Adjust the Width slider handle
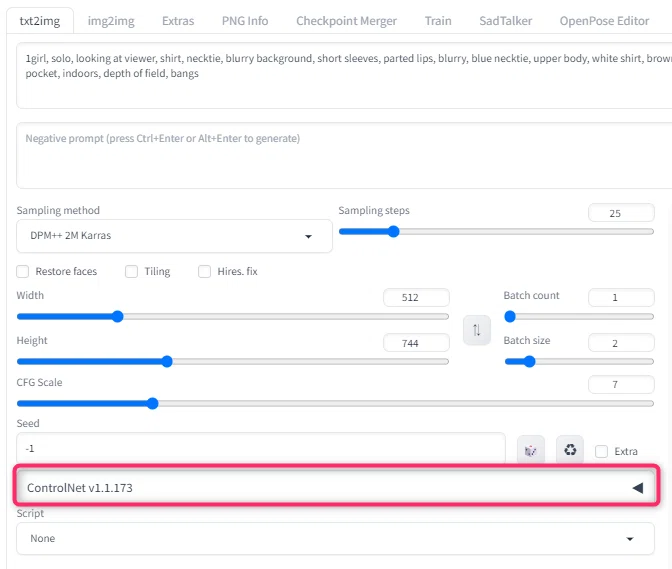 (117, 317)
